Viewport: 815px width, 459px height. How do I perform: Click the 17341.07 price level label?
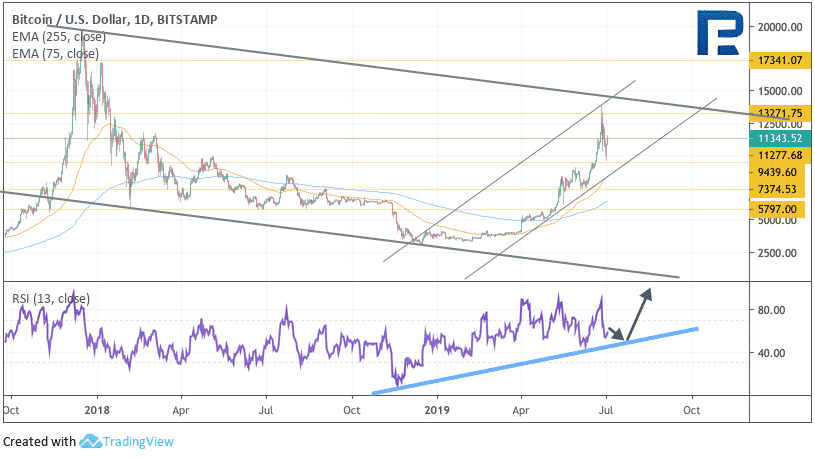coord(780,60)
